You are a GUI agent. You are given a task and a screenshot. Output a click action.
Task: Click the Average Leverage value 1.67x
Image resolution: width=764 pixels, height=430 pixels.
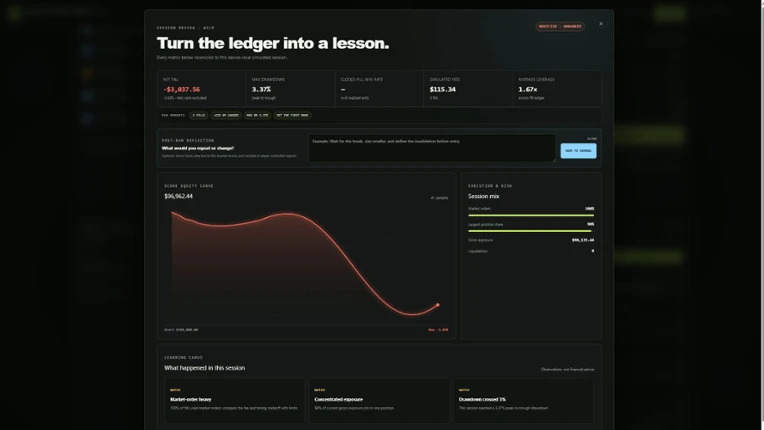point(528,90)
